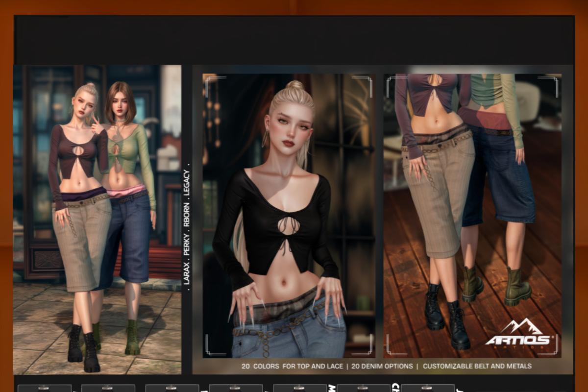Click the vertical "LARAX . PERKY . RBORN . LEGACY" text
The image size is (588, 392).
click(x=186, y=226)
